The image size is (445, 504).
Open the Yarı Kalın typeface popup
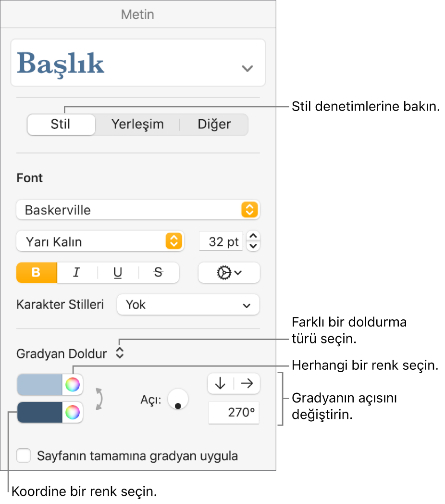click(100, 241)
